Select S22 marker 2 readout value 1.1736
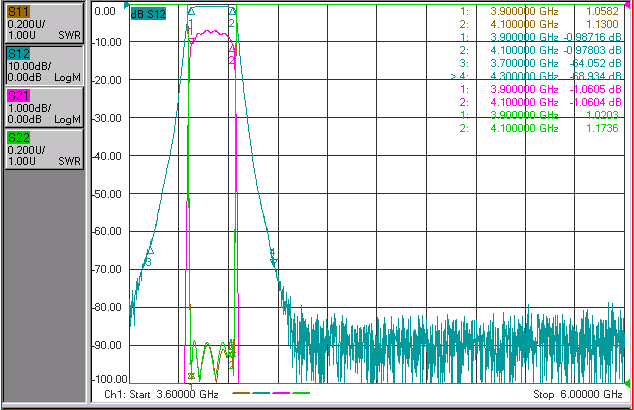The width and height of the screenshot is (634, 410). pos(602,128)
